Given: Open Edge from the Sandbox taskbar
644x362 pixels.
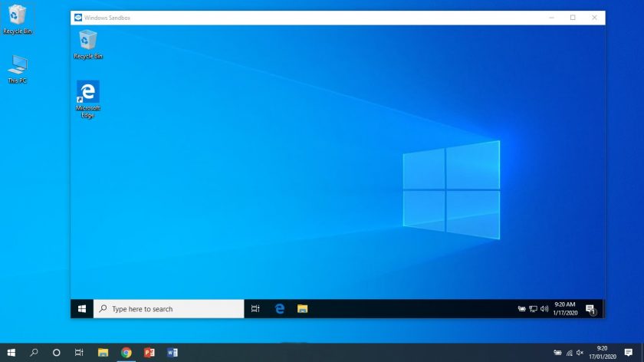Looking at the screenshot, I should (280, 308).
